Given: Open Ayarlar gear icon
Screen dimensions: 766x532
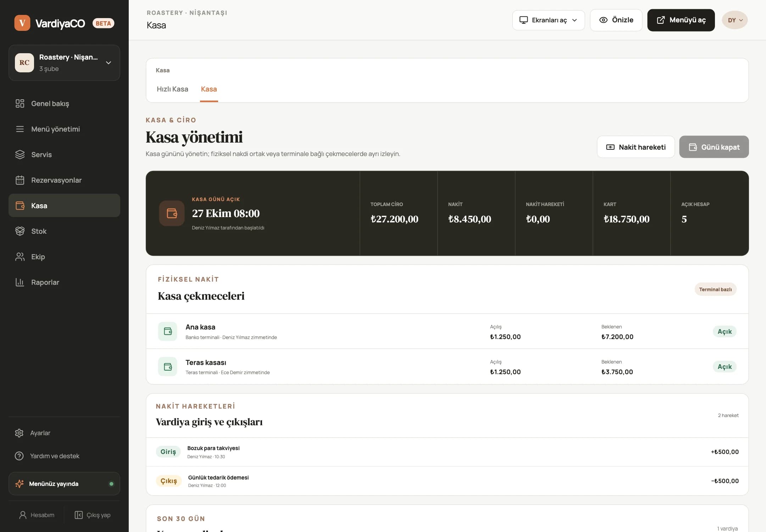Looking at the screenshot, I should [x=19, y=433].
